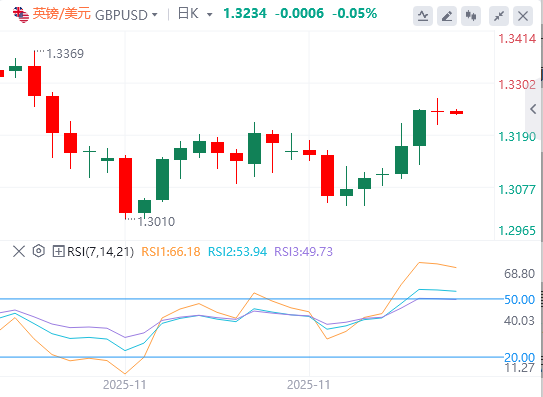Click the 1.3010 low price marker
Image resolution: width=543 pixels, height=397 pixels.
[156, 221]
